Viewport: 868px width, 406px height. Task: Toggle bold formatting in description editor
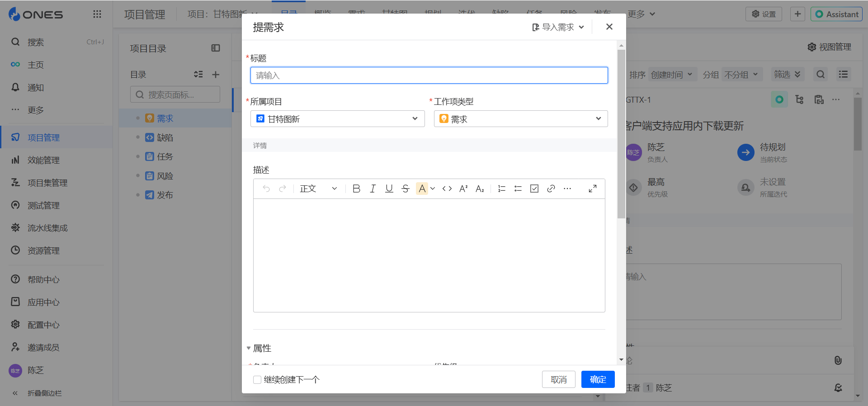pos(356,189)
